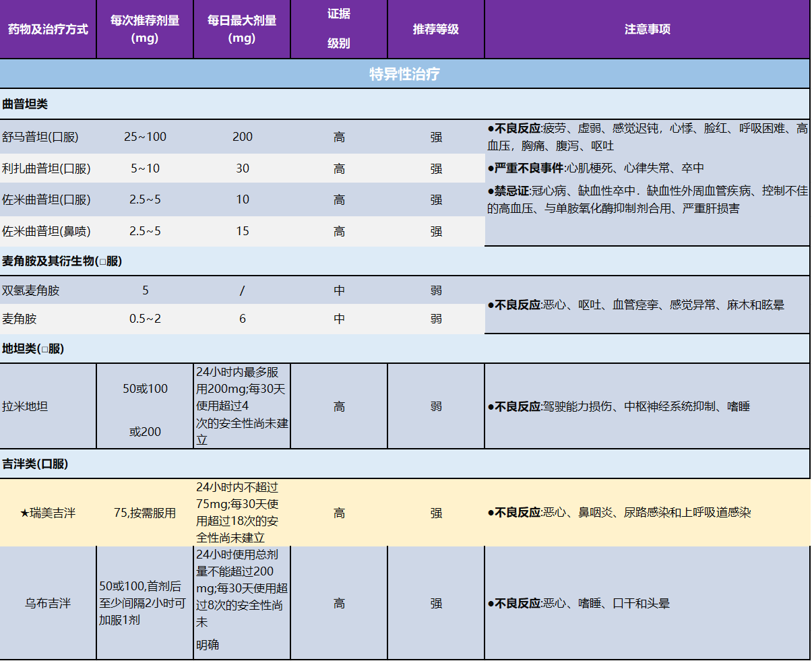Click the 乌布吉泮 drug name cell
812x661 pixels.
click(48, 604)
